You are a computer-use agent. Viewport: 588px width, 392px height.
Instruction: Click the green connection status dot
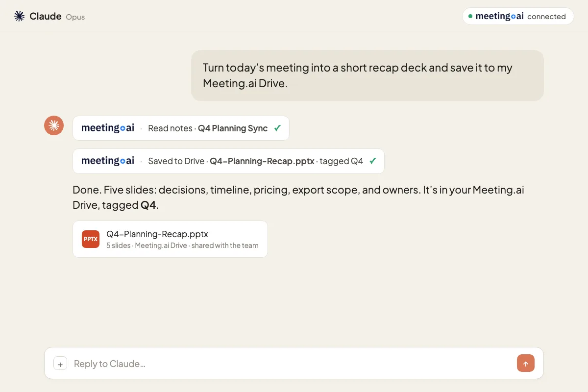(470, 16)
